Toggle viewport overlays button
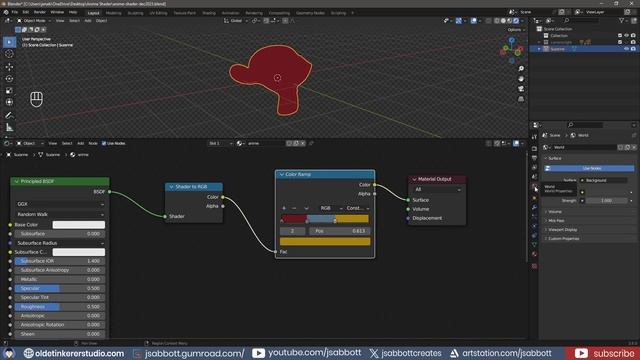 pos(473,21)
